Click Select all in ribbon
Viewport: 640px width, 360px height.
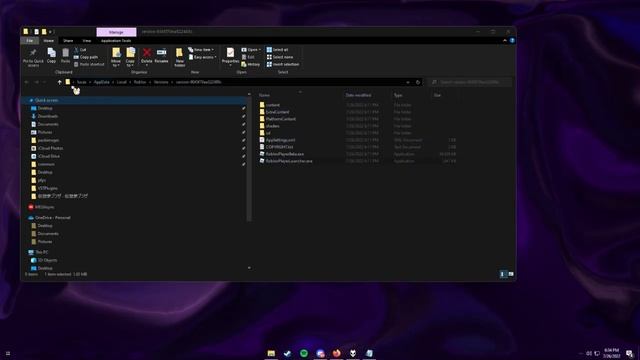click(277, 50)
